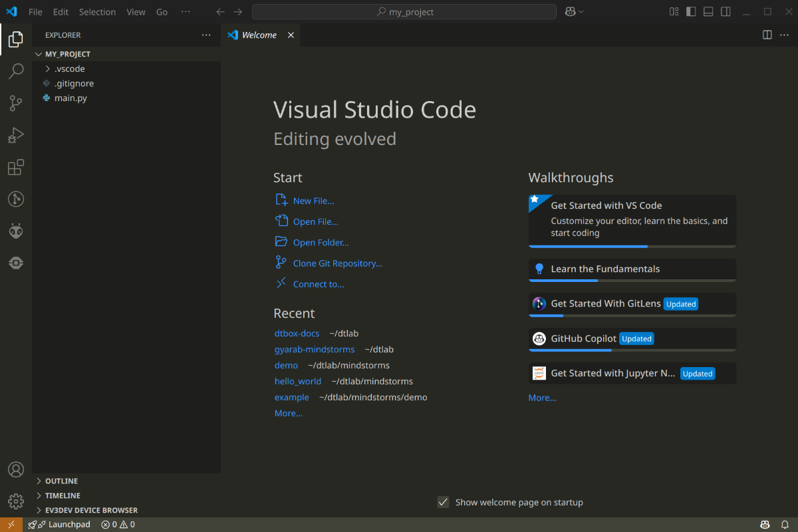Open the PlatformIO alien icon
798x532 pixels.
16,231
